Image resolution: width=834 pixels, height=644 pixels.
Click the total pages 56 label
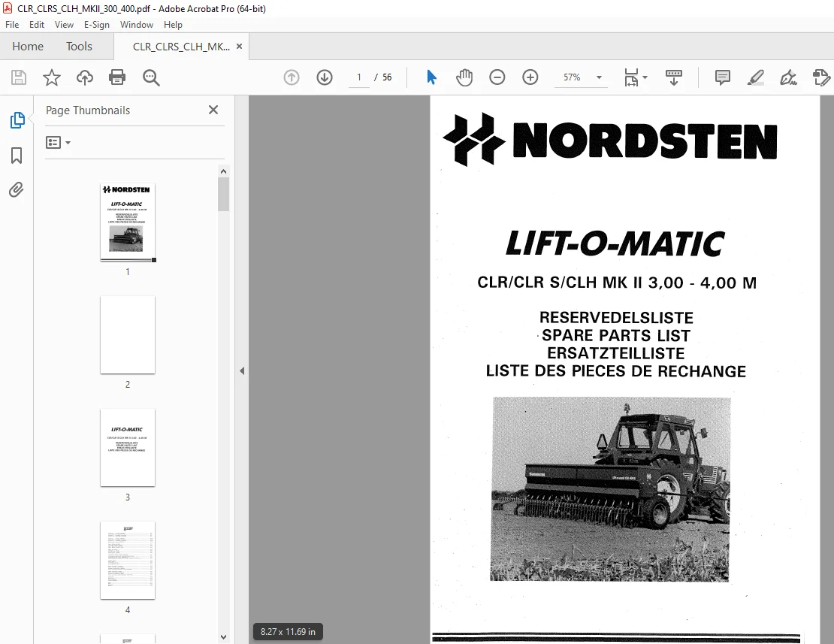pos(387,77)
